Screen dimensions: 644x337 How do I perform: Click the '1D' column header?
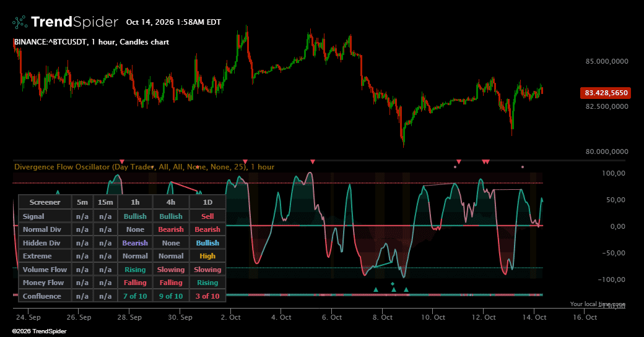pos(207,202)
